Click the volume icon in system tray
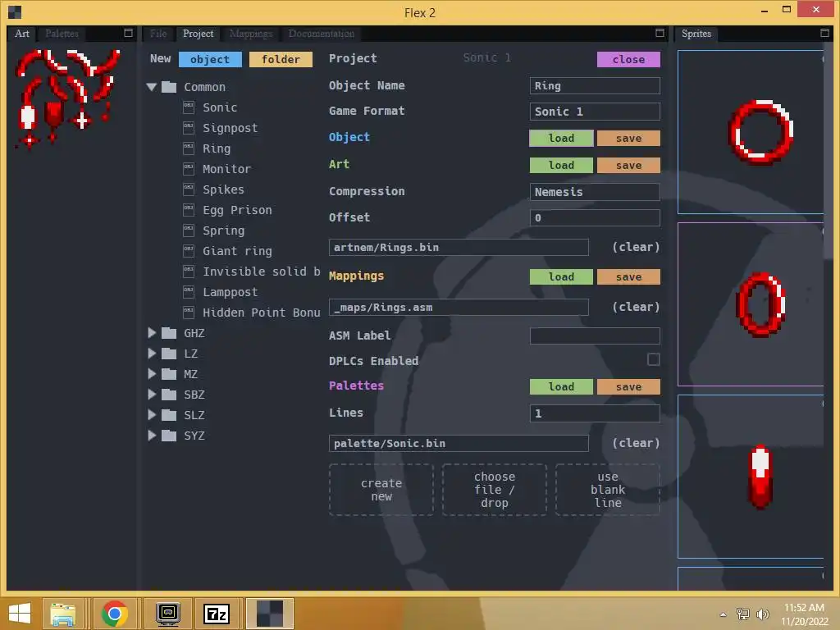Viewport: 840px width, 630px height. point(763,614)
